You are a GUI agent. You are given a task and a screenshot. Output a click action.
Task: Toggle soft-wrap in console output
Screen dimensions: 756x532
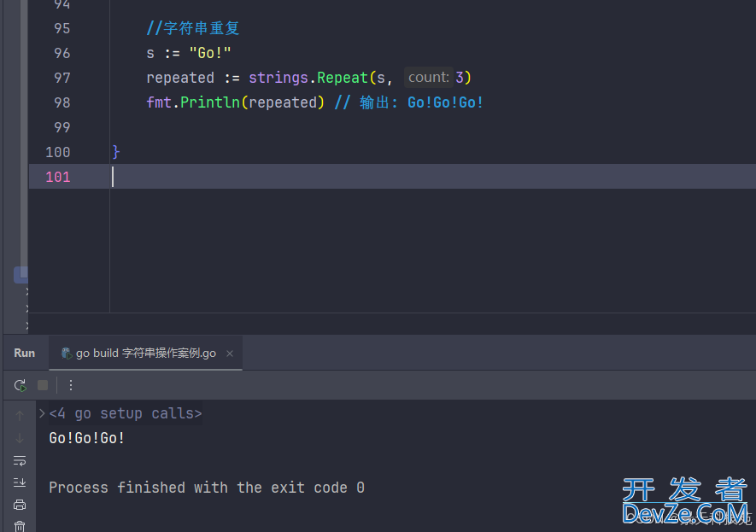[x=20, y=460]
